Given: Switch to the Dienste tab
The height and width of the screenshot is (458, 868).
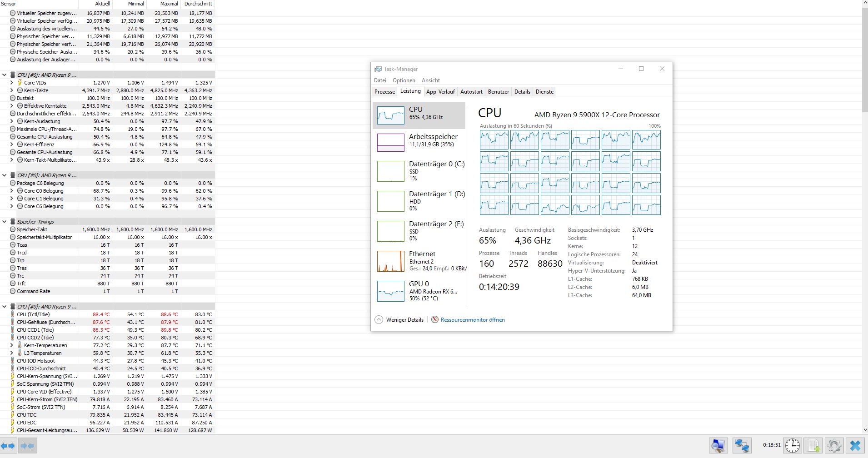Looking at the screenshot, I should pos(544,92).
